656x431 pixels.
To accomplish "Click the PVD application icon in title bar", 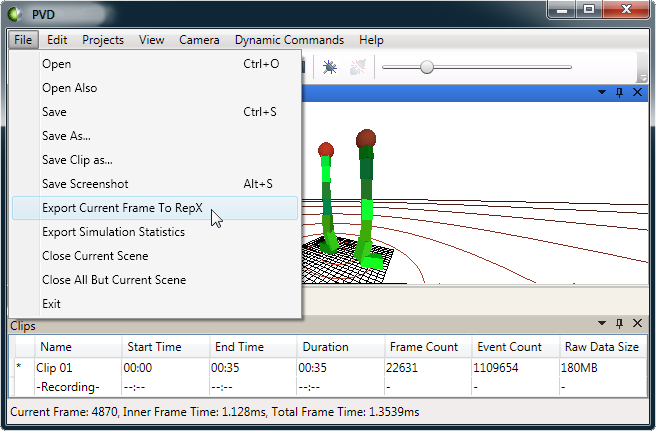I will coord(14,12).
